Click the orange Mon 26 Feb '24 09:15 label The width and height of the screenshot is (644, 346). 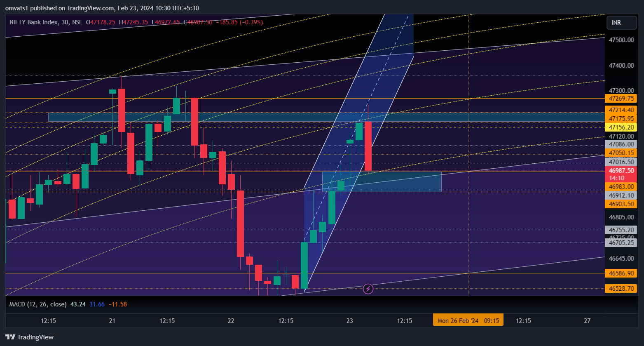tap(468, 320)
